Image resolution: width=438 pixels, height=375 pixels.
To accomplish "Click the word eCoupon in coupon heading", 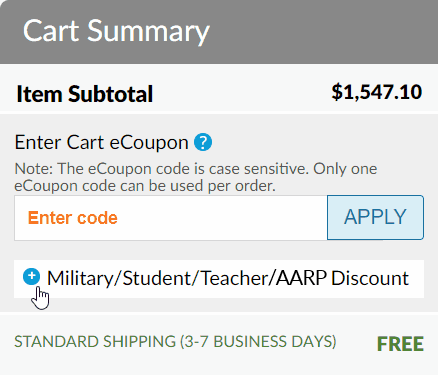I will click(149, 143).
